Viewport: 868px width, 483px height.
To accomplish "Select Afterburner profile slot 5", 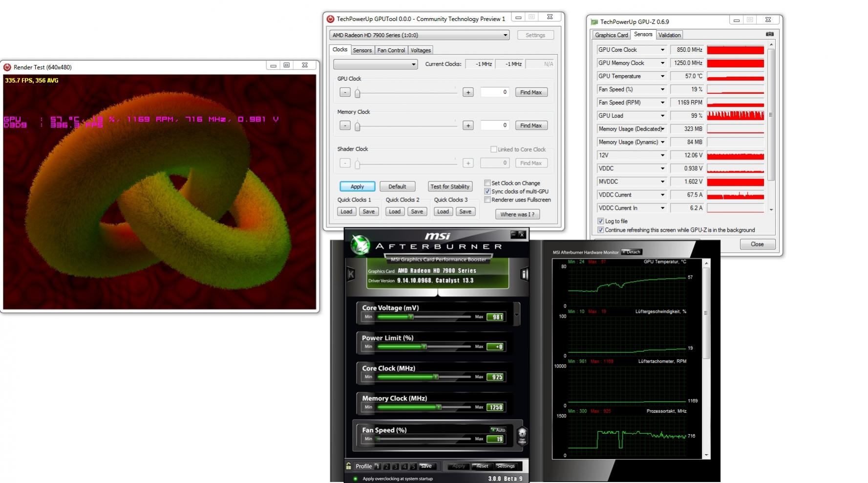I will coord(413,467).
